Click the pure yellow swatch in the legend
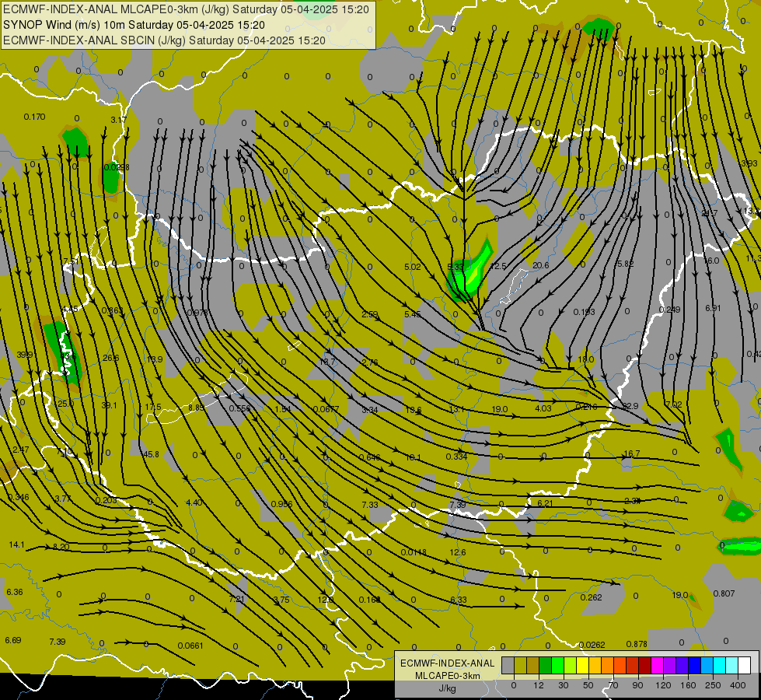 tap(582, 666)
